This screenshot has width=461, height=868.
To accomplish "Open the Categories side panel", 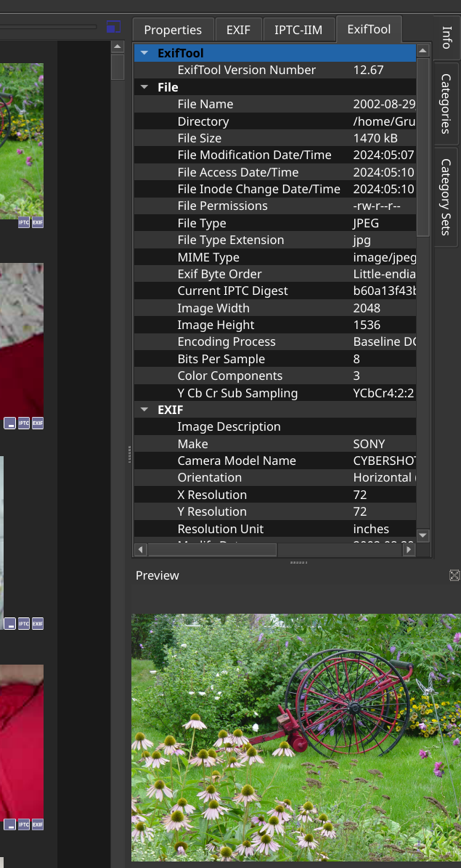I will point(446,103).
